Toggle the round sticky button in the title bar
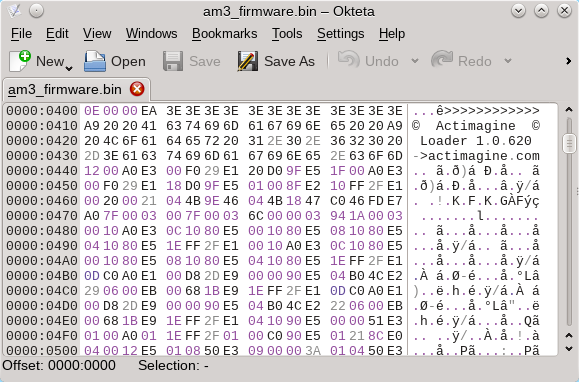 [37, 11]
